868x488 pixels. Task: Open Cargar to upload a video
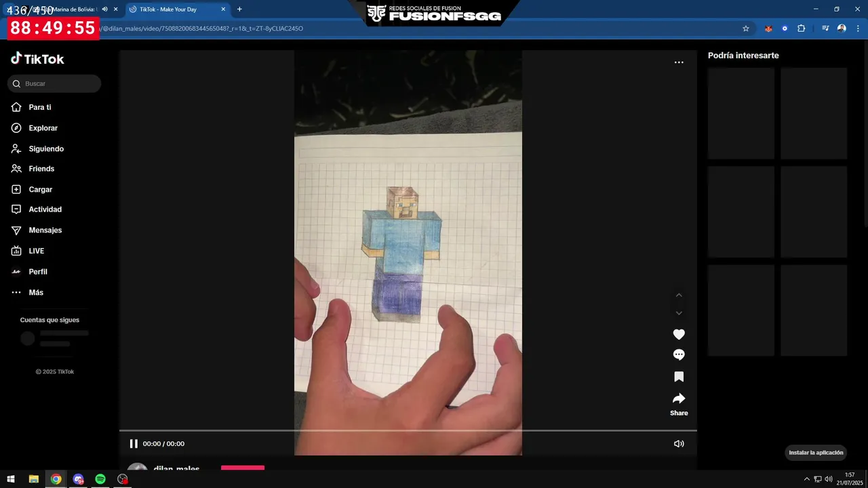pos(40,190)
